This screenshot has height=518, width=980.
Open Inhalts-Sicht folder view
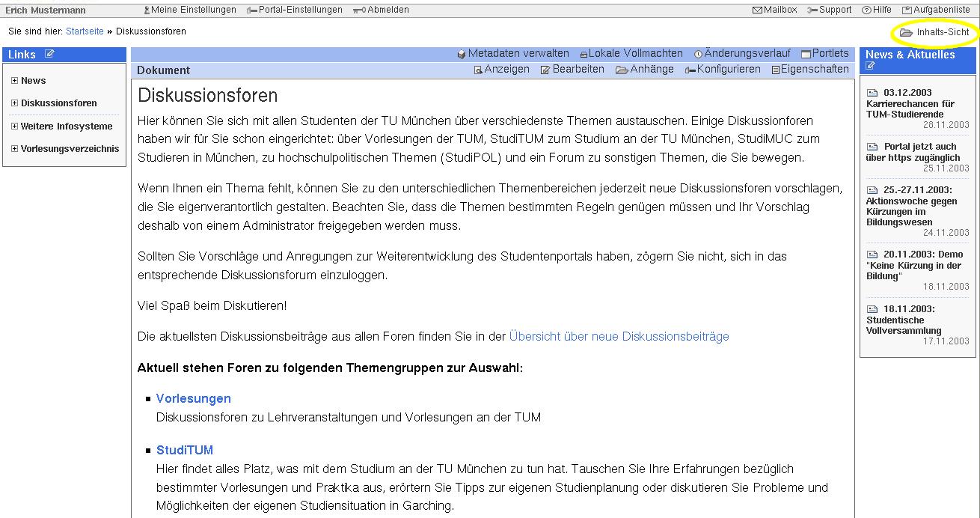[935, 32]
